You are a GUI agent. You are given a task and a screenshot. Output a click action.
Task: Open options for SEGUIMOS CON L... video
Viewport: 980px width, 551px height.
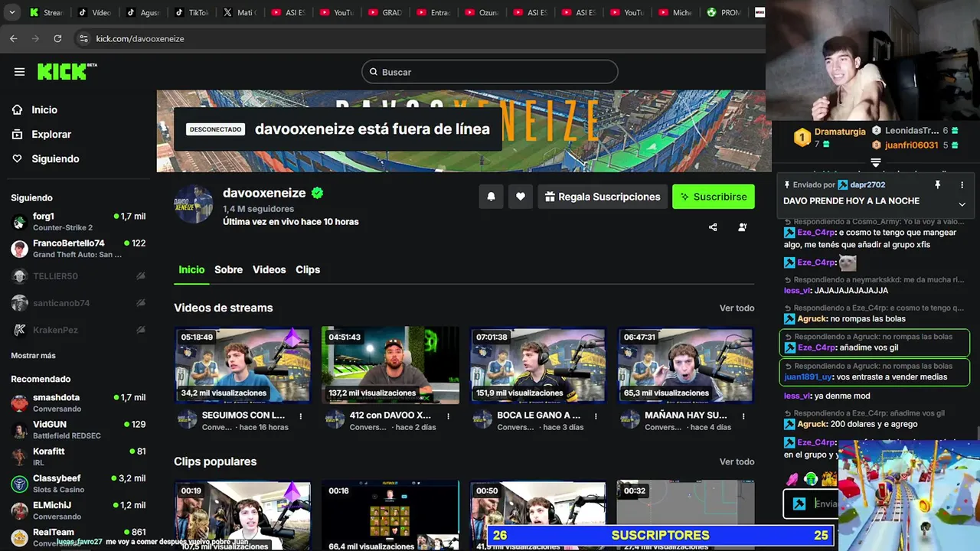pyautogui.click(x=301, y=416)
